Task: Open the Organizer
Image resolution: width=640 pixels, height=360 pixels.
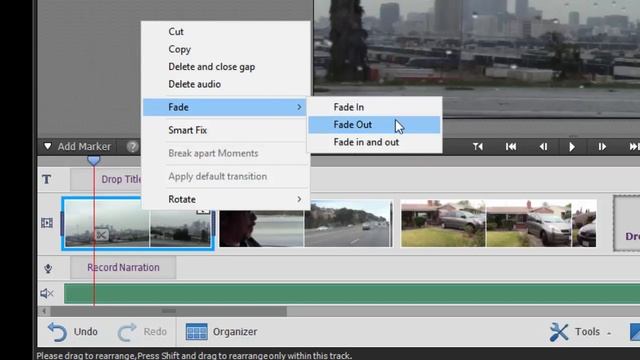Action: pyautogui.click(x=222, y=332)
